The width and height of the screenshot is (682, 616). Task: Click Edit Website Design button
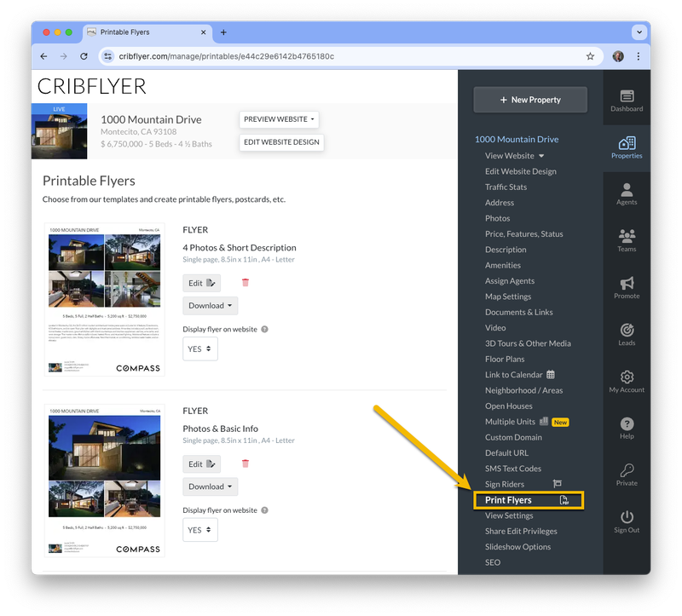(281, 142)
